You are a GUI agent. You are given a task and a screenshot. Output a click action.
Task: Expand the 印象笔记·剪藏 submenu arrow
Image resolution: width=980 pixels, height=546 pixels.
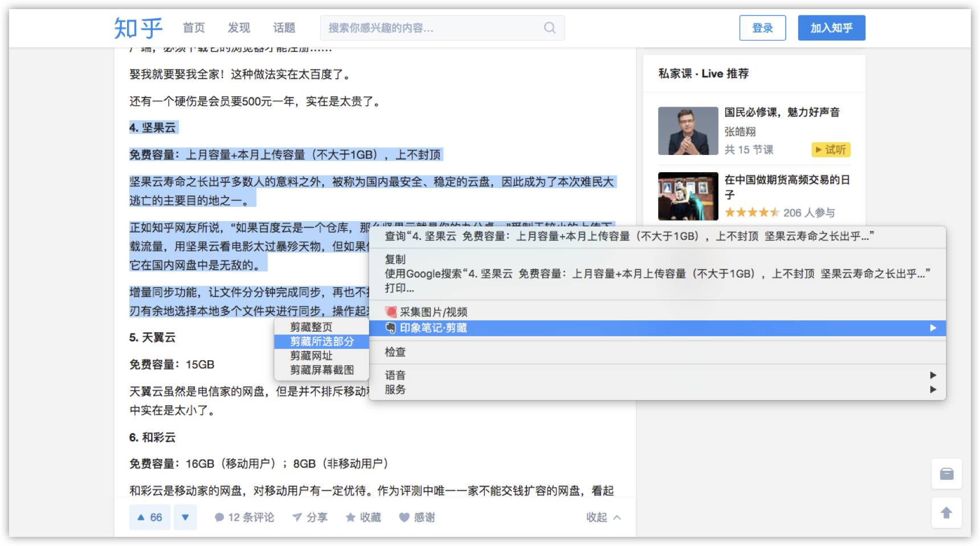coord(933,328)
